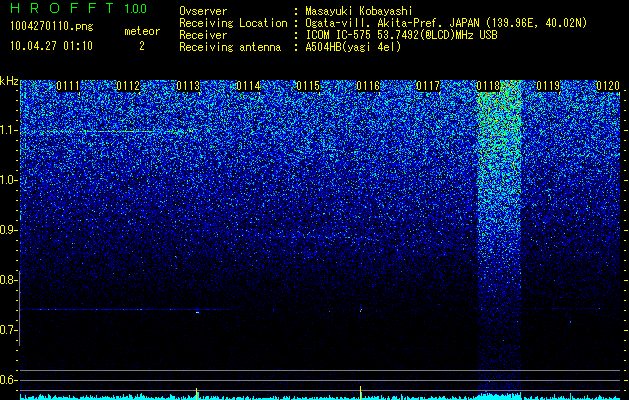Click the kHz axis unit label

point(9,81)
